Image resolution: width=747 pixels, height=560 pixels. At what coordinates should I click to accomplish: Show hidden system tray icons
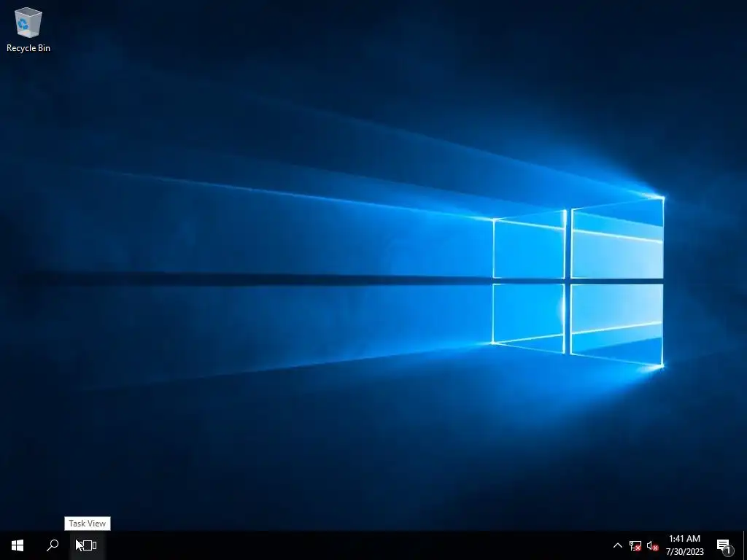tap(617, 545)
